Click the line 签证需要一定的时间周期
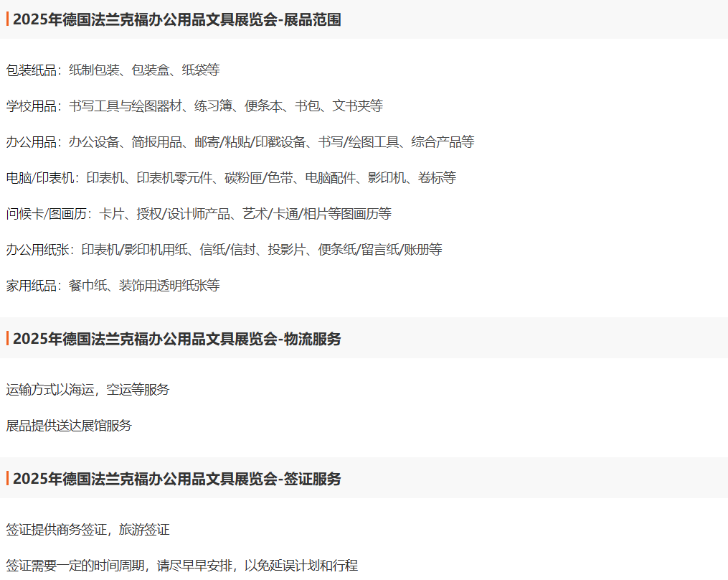 [182, 566]
